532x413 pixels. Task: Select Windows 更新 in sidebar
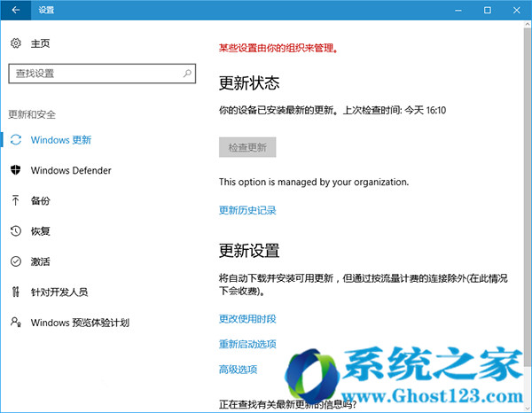tap(61, 140)
